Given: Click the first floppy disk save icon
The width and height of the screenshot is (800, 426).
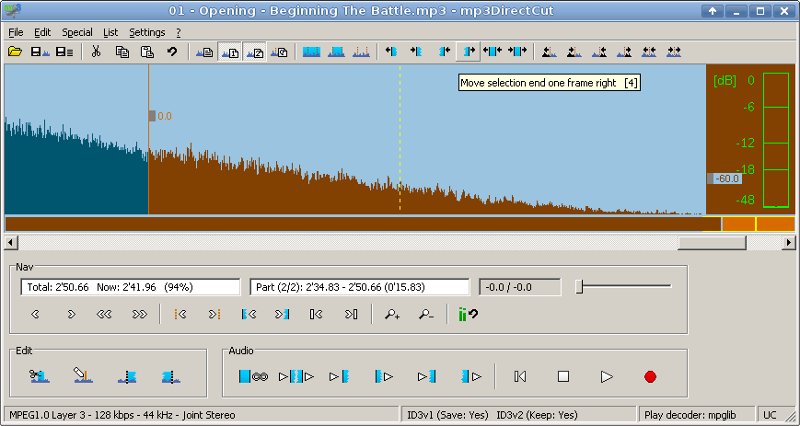Looking at the screenshot, I should click(x=40, y=52).
